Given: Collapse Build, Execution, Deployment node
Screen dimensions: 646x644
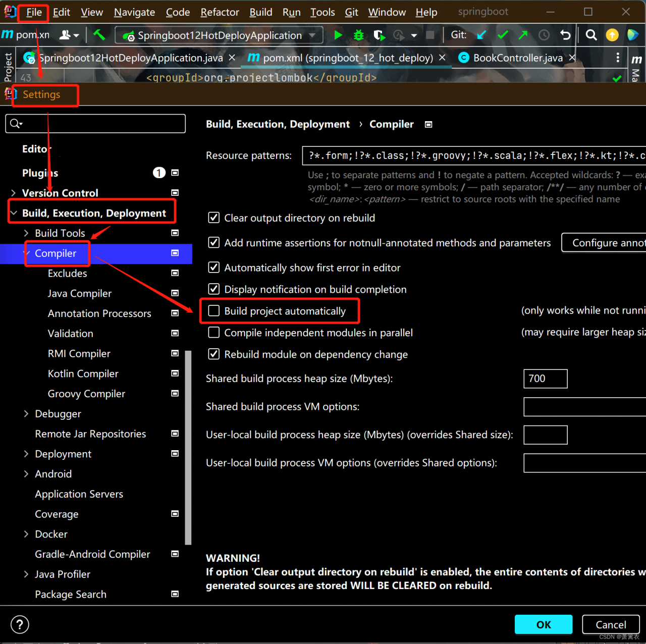Looking at the screenshot, I should [x=14, y=213].
